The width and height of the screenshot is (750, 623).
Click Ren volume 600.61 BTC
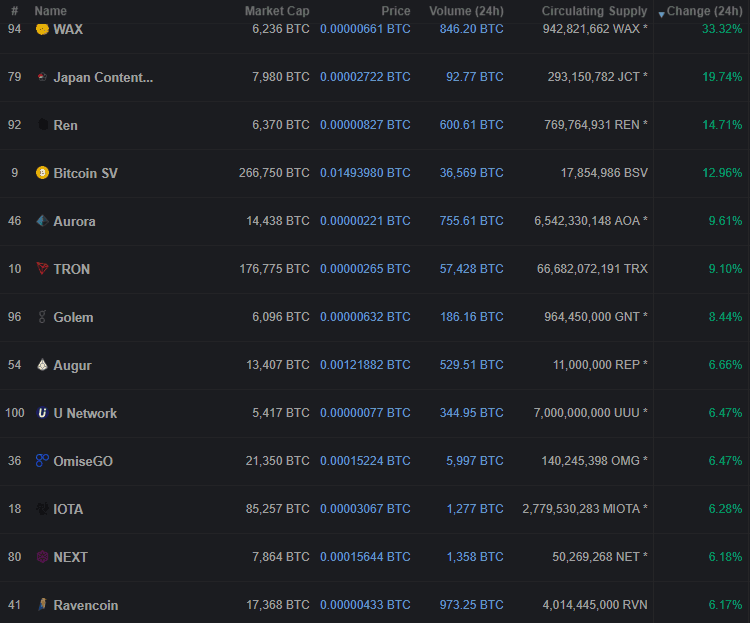pos(471,124)
